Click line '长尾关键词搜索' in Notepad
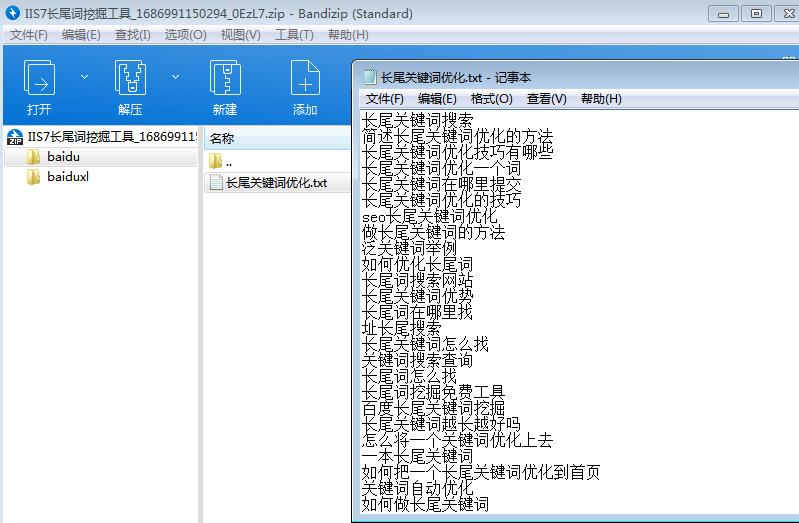Image resolution: width=799 pixels, height=523 pixels. [417, 120]
